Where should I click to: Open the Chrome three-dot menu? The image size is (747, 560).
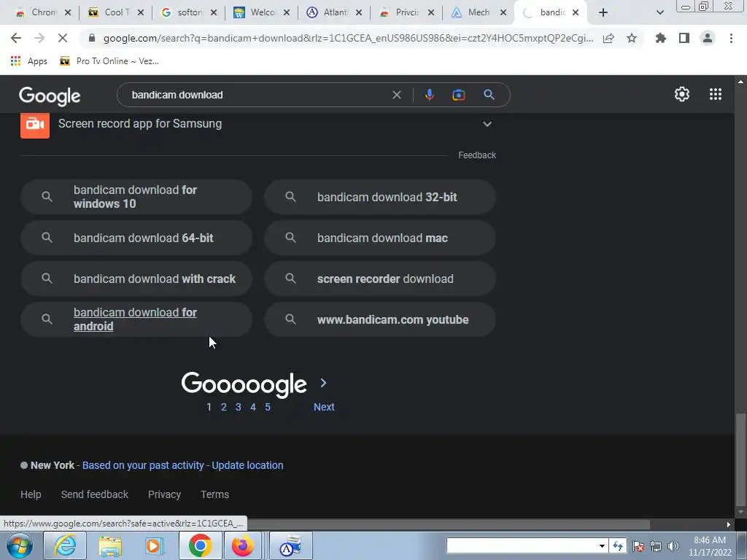(x=731, y=38)
